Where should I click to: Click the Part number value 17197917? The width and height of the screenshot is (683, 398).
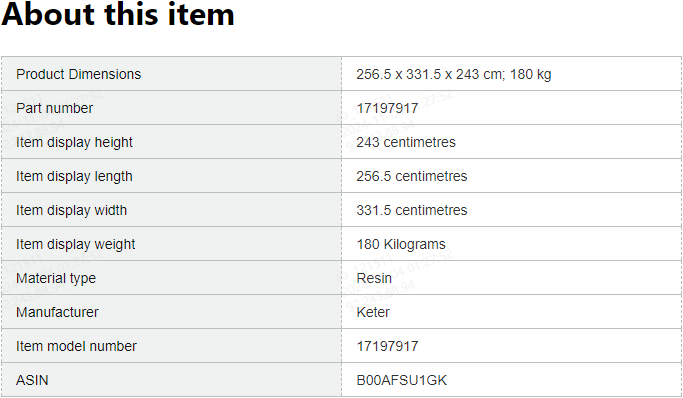point(387,108)
